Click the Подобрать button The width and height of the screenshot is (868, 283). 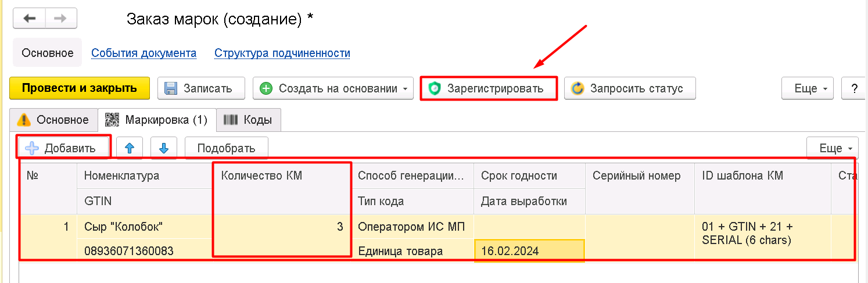(x=227, y=148)
